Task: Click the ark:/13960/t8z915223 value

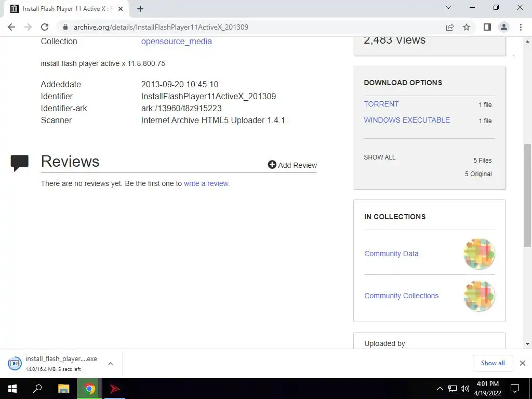Action: click(181, 108)
